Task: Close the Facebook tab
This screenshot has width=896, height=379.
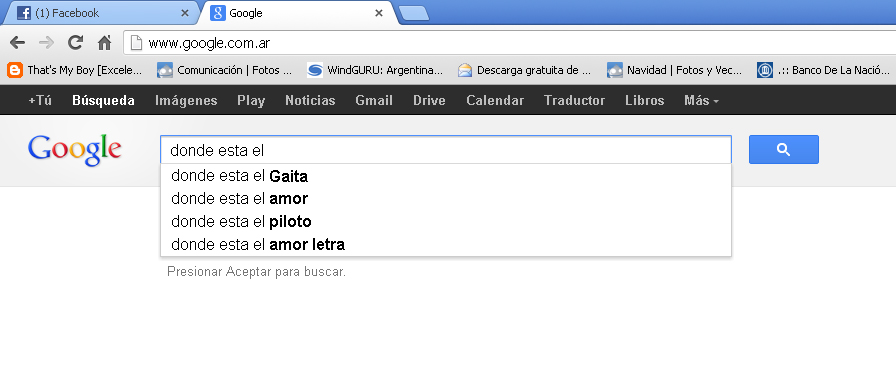Action: 185,13
